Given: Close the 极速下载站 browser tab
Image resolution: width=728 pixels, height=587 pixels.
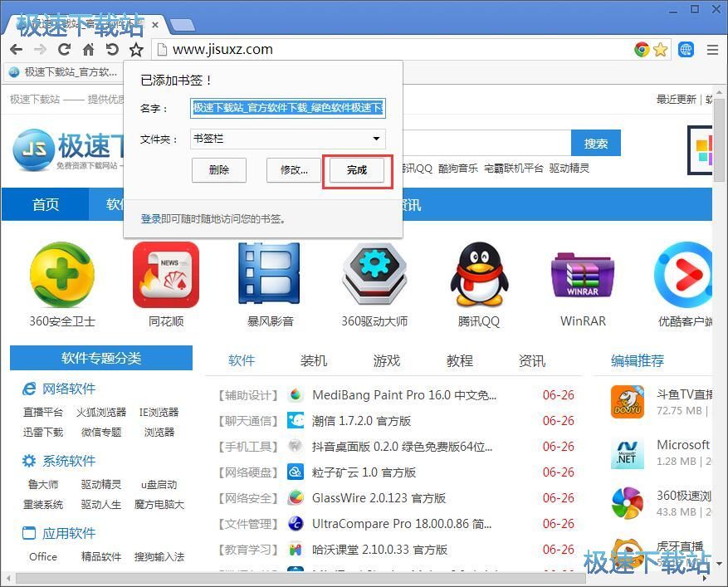Looking at the screenshot, I should [155, 25].
